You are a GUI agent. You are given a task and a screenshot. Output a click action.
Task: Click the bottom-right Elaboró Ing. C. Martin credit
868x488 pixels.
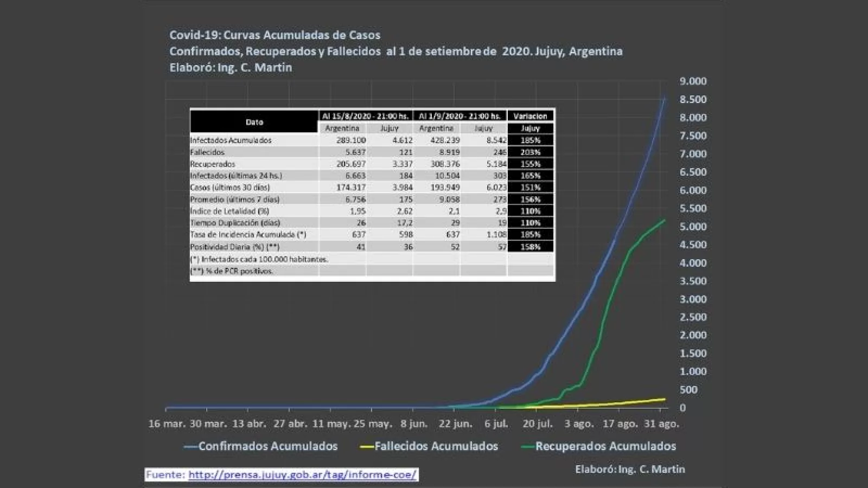tap(630, 469)
